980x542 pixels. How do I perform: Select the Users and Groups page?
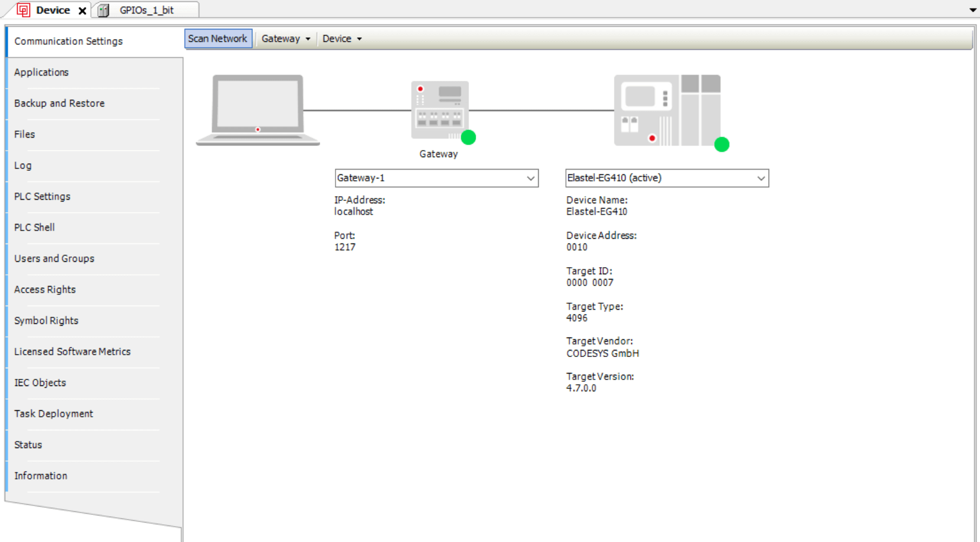tap(54, 259)
